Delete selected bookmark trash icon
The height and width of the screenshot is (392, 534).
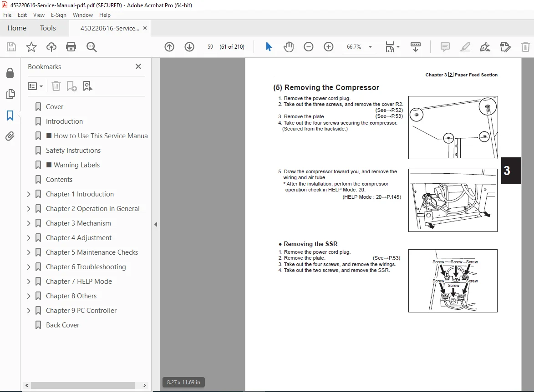point(56,86)
